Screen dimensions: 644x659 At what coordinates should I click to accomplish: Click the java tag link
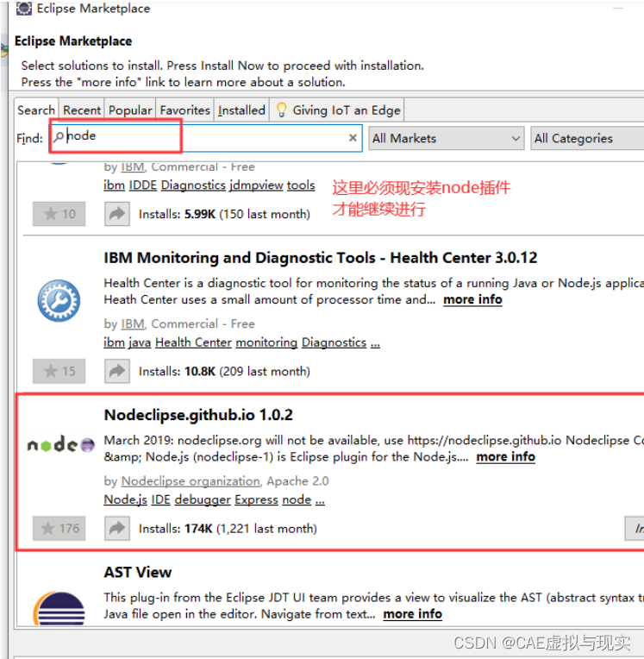140,342
